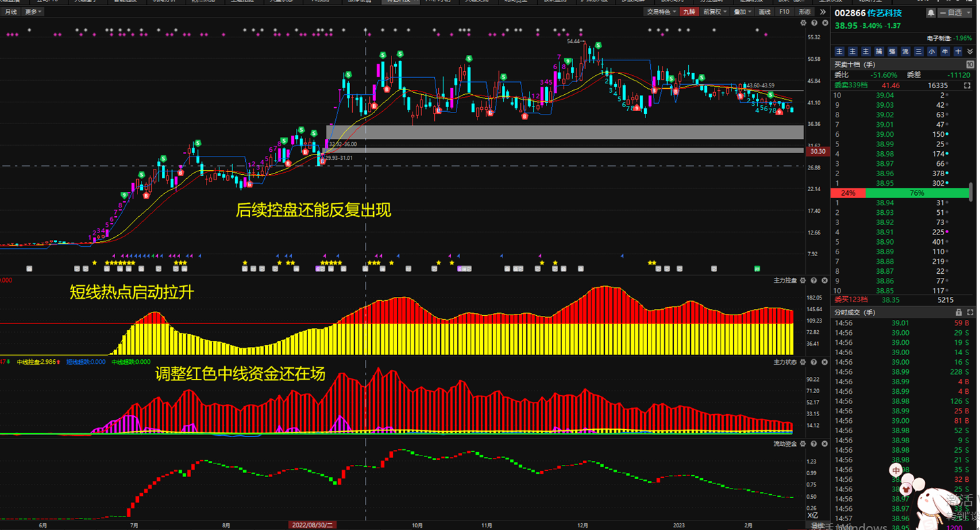The image size is (980, 530).
Task: Click the 小 quick-function icon
Action: (x=932, y=52)
